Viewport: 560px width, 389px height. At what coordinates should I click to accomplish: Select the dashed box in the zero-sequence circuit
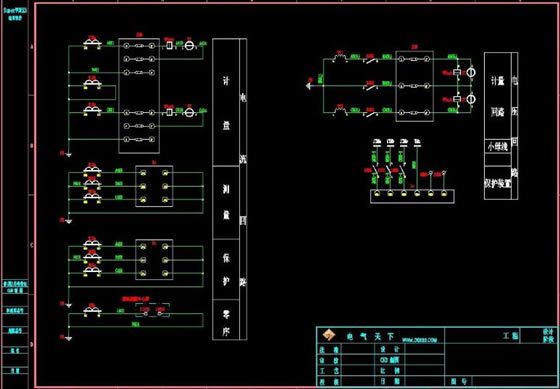(152, 310)
